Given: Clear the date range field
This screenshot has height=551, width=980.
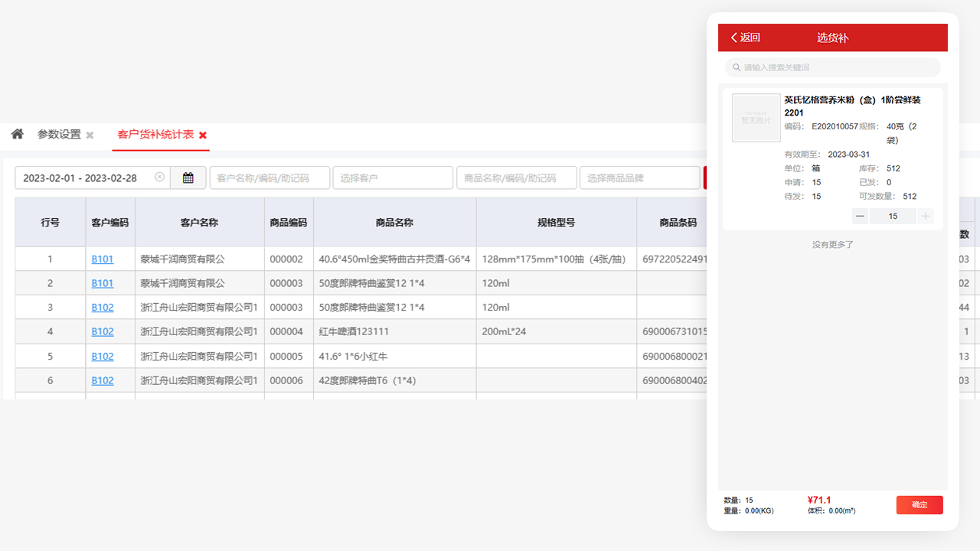Looking at the screenshot, I should (159, 177).
